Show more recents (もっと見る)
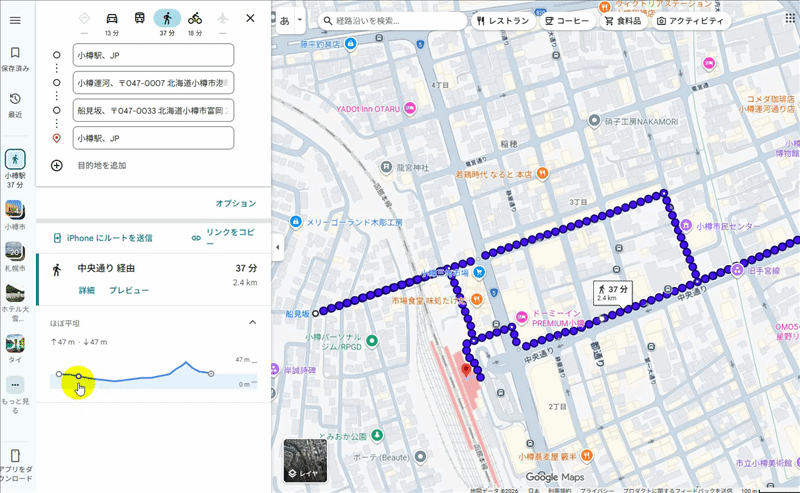800x493 pixels. coord(15,395)
